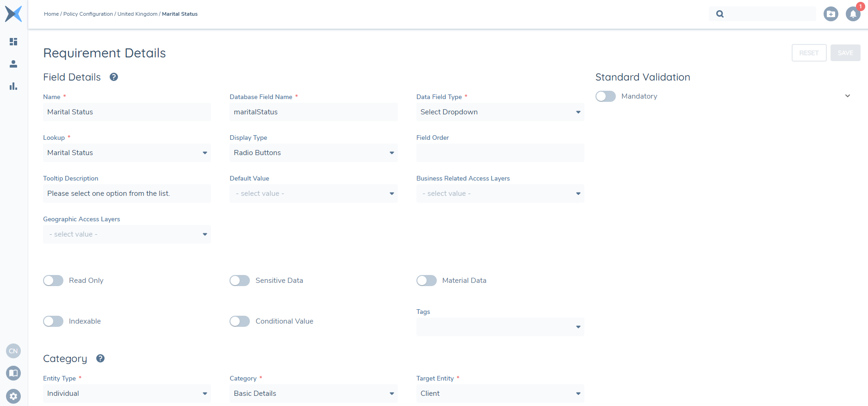Enable the Sensitive Data toggle

click(240, 281)
